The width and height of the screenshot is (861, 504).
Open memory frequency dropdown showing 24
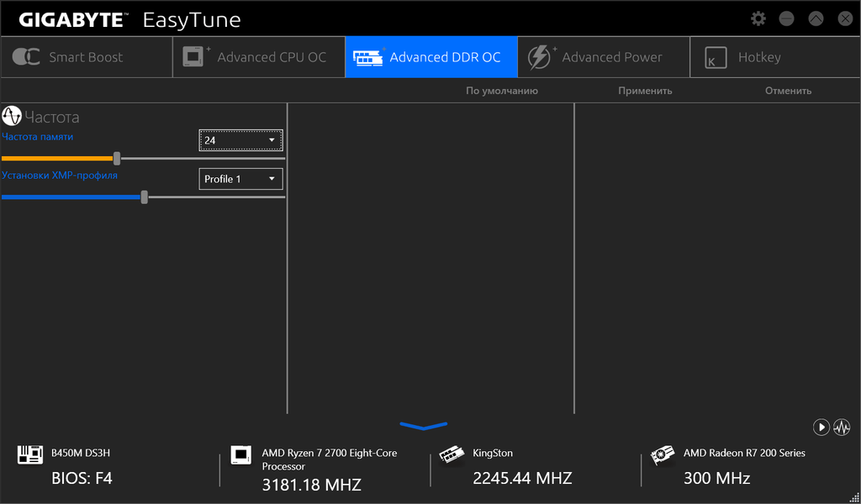pyautogui.click(x=240, y=140)
